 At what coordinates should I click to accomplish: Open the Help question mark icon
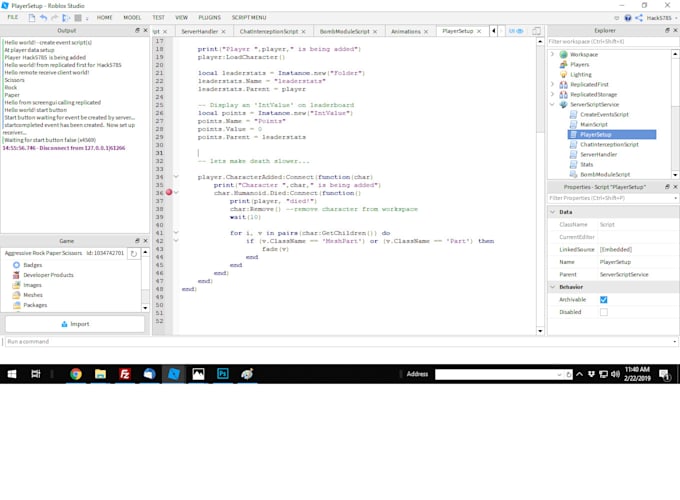click(628, 18)
